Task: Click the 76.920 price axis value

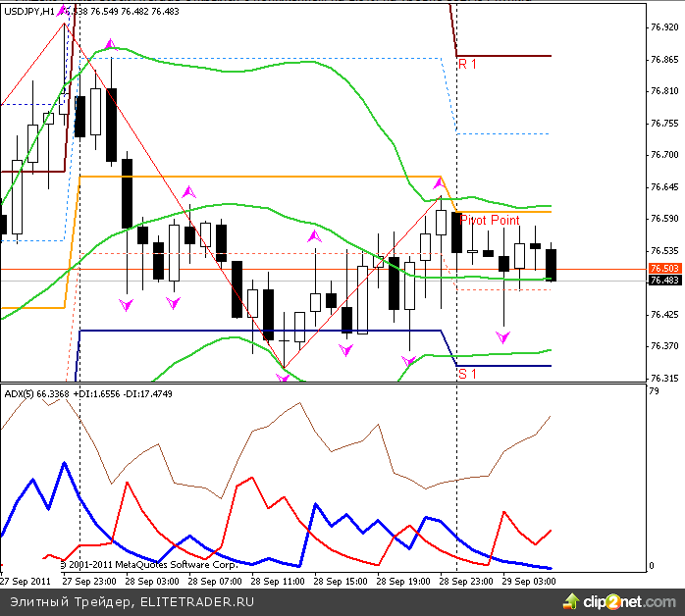Action: pyautogui.click(x=664, y=27)
